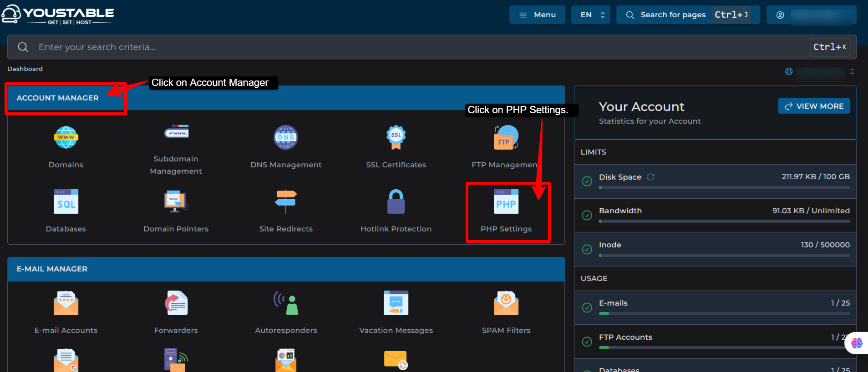Click the Your Account heading
This screenshot has height=372, width=868.
pos(641,106)
